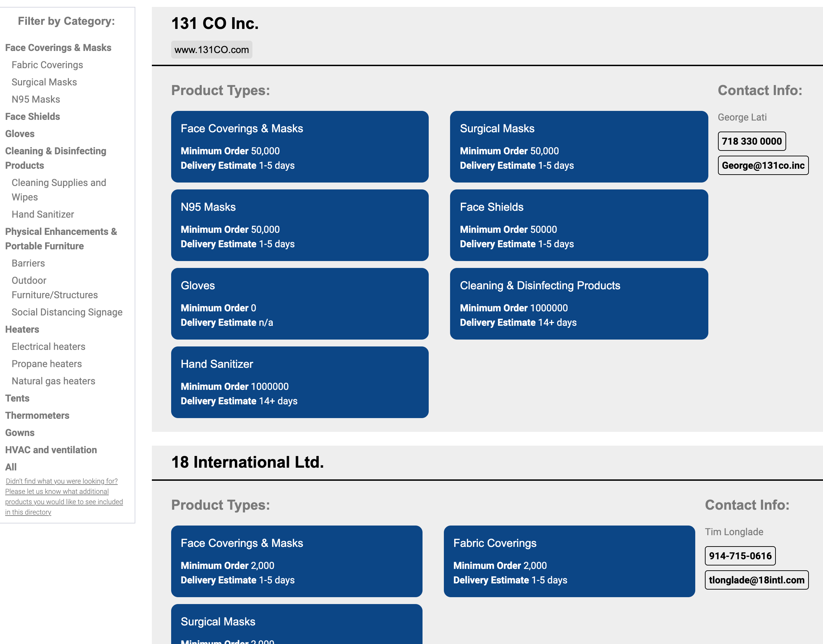Select Fabric Coverings filter
Screen dimensions: 823x644
tap(47, 65)
